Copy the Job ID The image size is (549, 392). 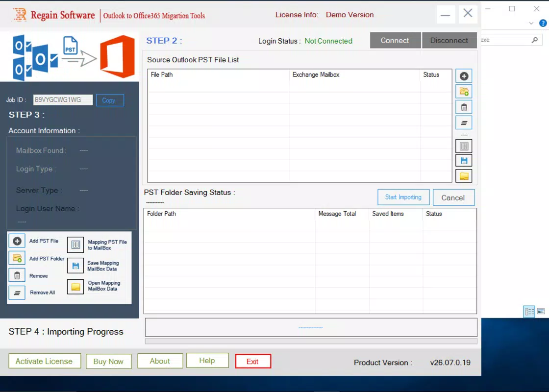point(110,100)
